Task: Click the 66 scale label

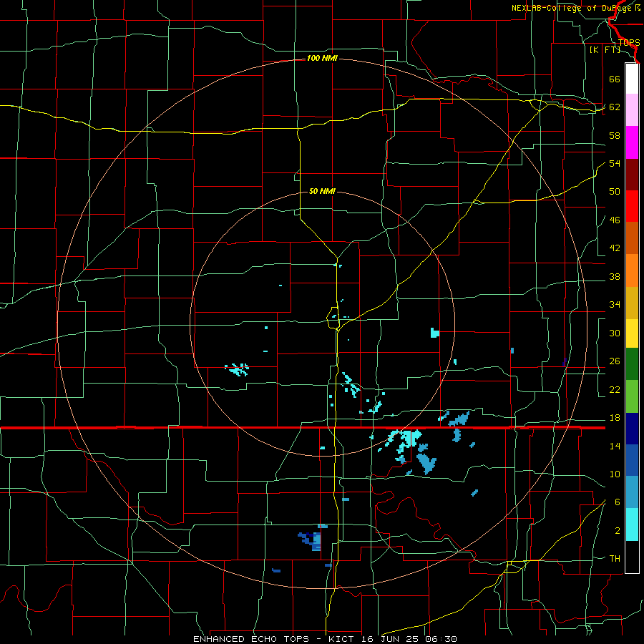Action: (615, 79)
